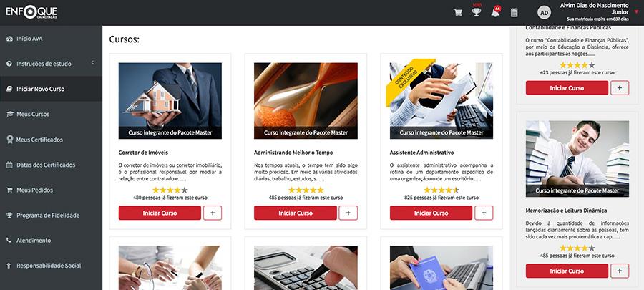
Task: Expand plus button for Memorização e Leitura Dinâmica
Action: pyautogui.click(x=620, y=271)
